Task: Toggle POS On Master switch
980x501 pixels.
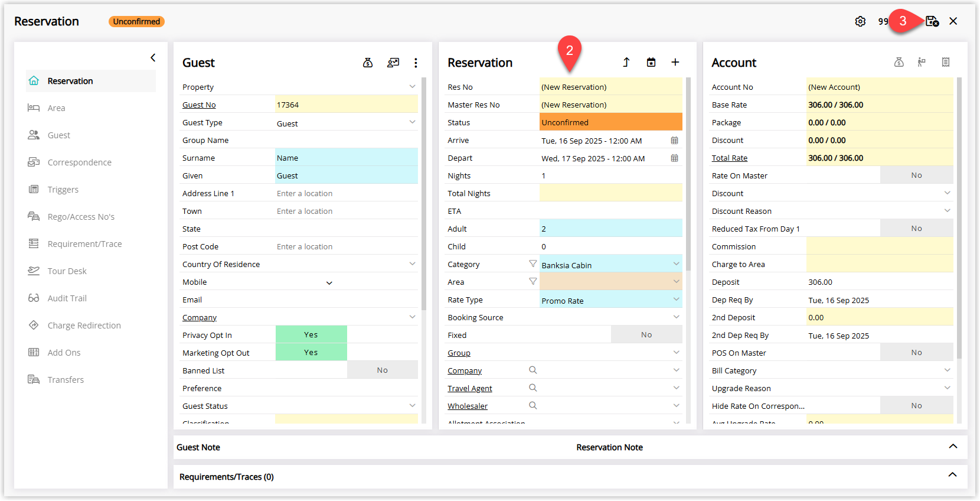Action: 916,353
